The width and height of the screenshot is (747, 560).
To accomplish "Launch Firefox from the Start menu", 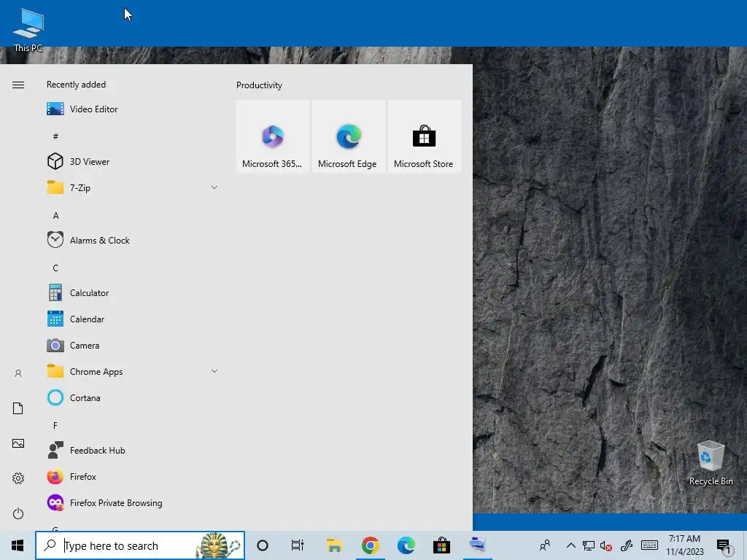I will tap(133, 476).
